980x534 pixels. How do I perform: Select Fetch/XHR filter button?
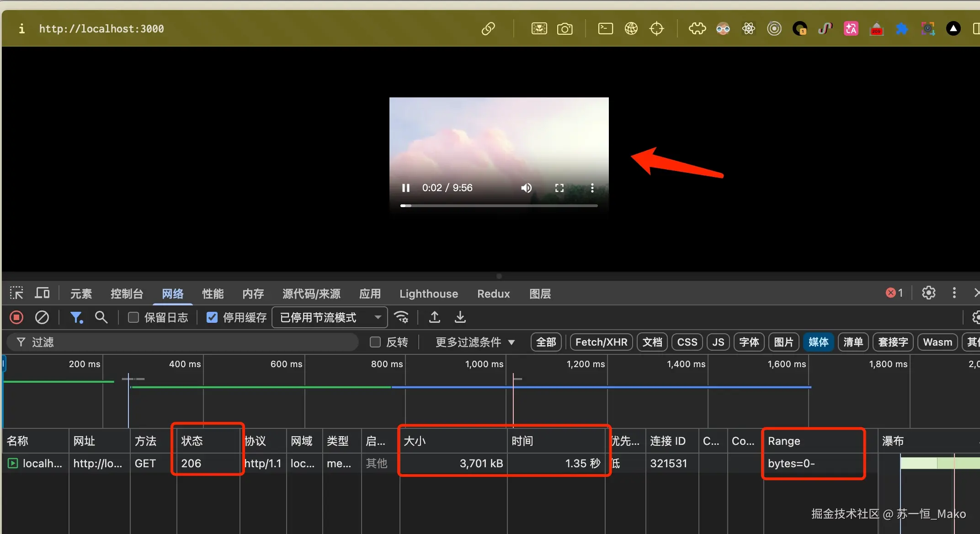tap(601, 342)
